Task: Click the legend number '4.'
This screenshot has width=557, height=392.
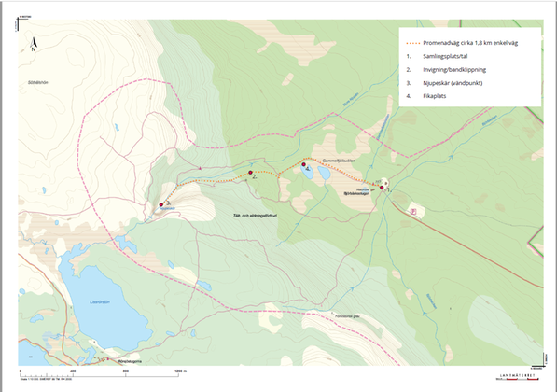Action: click(409, 96)
